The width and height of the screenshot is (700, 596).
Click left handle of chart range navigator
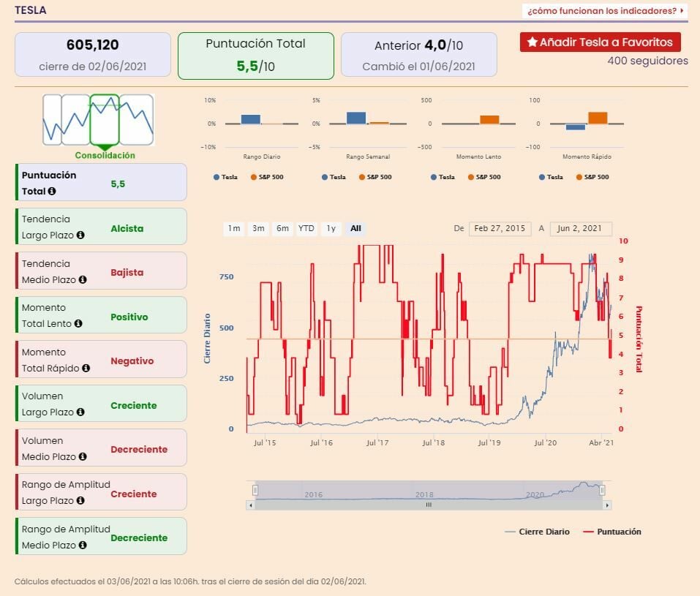pos(255,490)
